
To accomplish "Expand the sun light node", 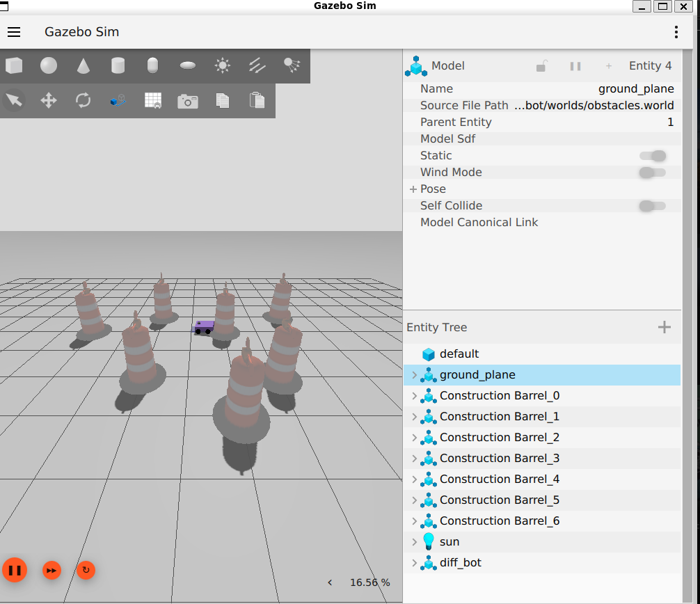I will click(x=414, y=542).
